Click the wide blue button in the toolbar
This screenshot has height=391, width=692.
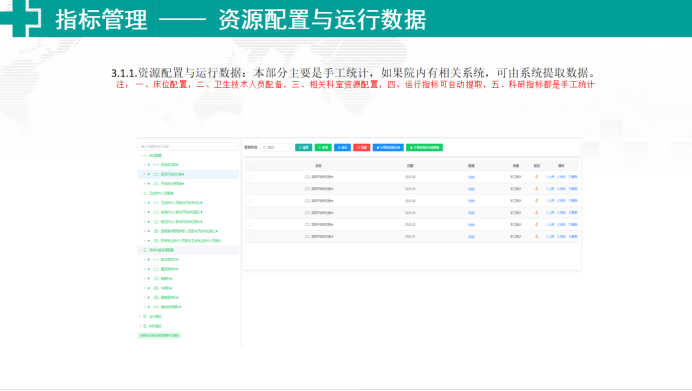point(388,147)
